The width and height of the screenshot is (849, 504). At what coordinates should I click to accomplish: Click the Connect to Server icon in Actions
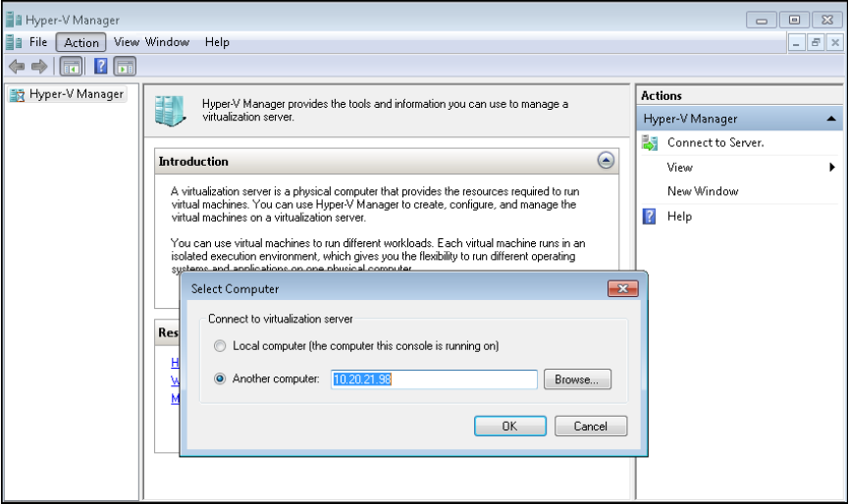click(650, 143)
